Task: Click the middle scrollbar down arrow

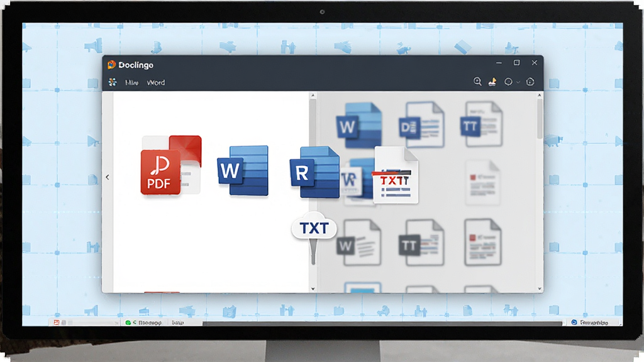Action: coord(313,288)
